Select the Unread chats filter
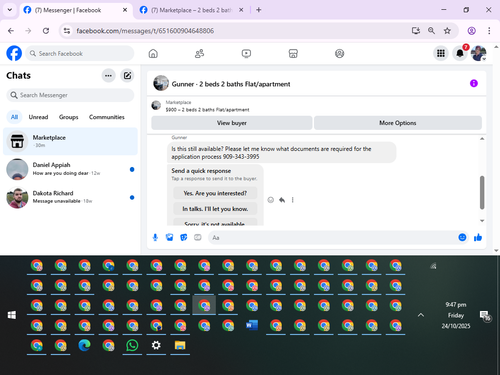500x375 pixels. click(38, 117)
